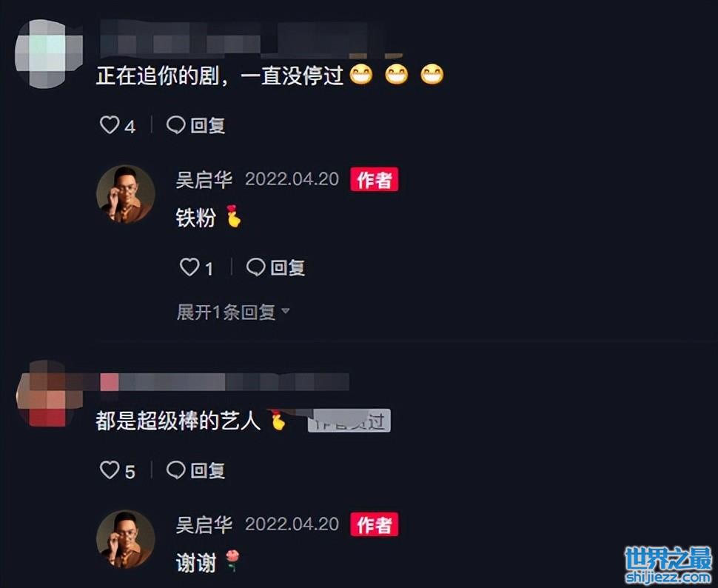The width and height of the screenshot is (718, 588).
Task: Click the dropdown arrow next to 展开1条回复
Action: tap(285, 311)
